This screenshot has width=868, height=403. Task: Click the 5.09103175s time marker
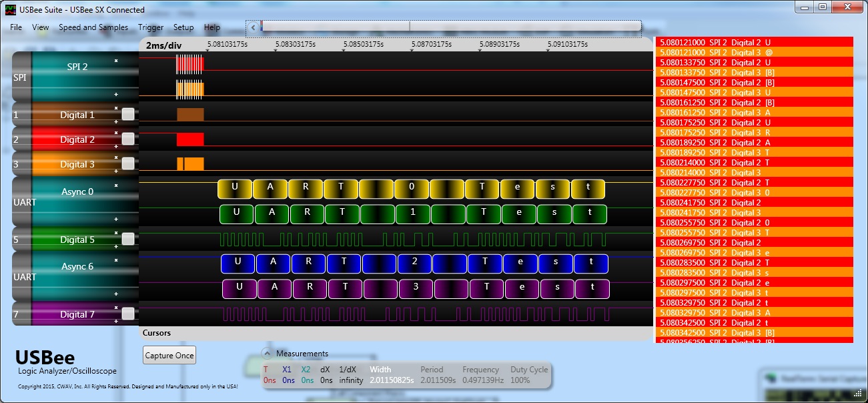(x=567, y=44)
